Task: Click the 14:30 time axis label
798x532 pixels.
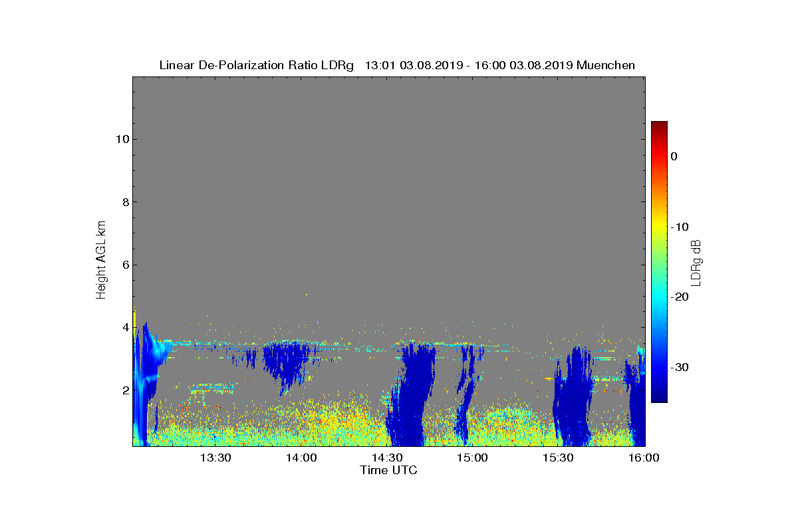Action: click(387, 458)
